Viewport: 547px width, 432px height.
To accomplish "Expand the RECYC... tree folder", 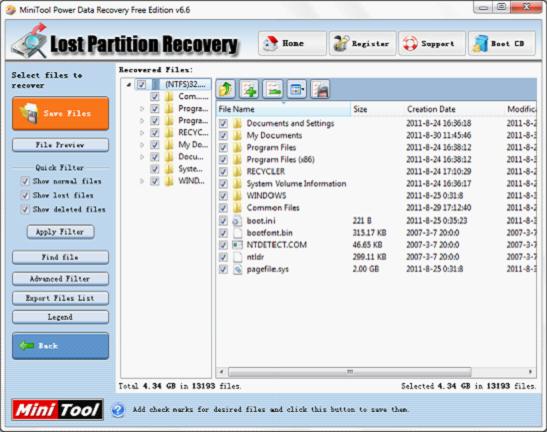I will click(x=142, y=133).
